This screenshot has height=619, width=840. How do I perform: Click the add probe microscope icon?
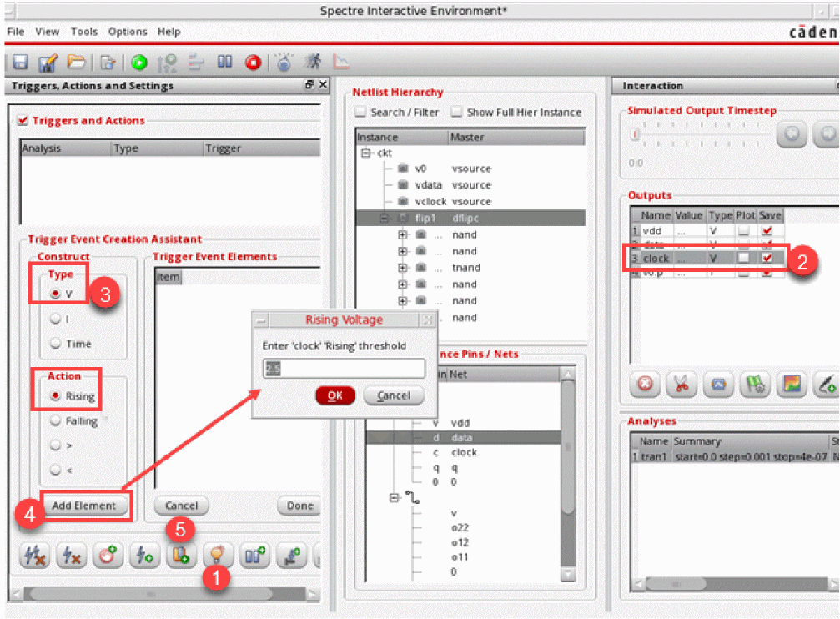(x=291, y=556)
